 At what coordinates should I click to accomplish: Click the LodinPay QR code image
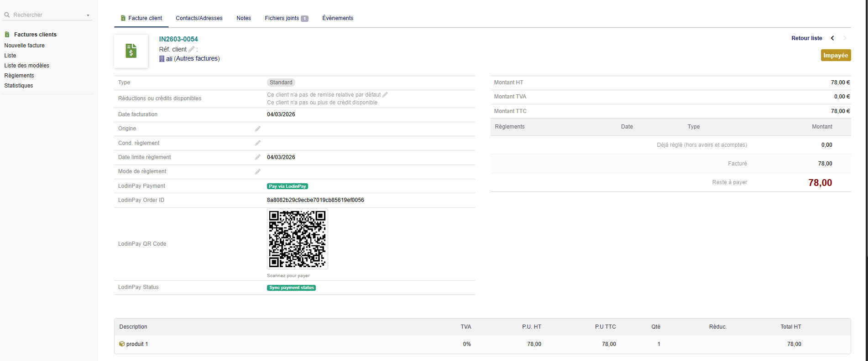tap(297, 239)
